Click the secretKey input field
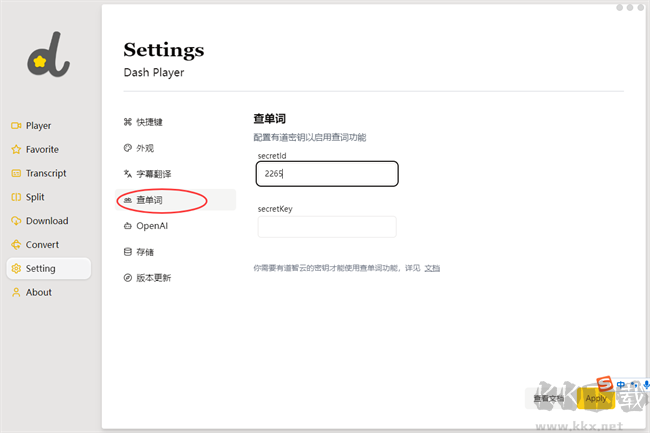The height and width of the screenshot is (433, 650). click(327, 227)
